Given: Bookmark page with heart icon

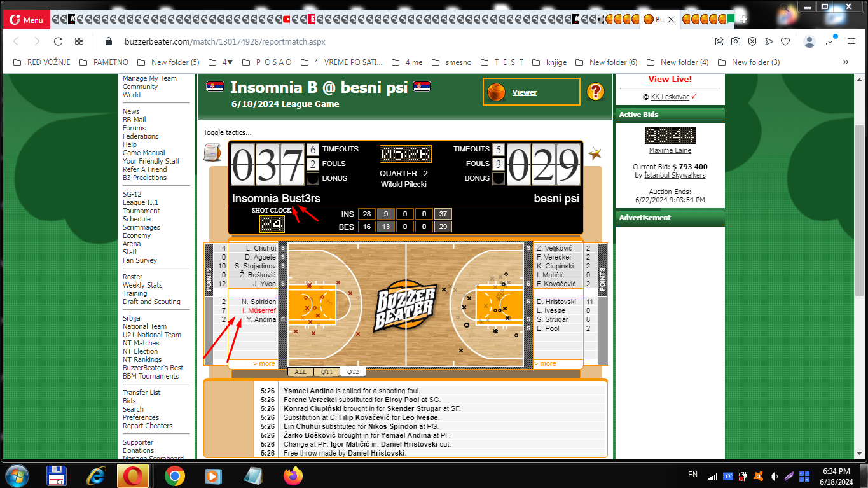Looking at the screenshot, I should pos(785,41).
